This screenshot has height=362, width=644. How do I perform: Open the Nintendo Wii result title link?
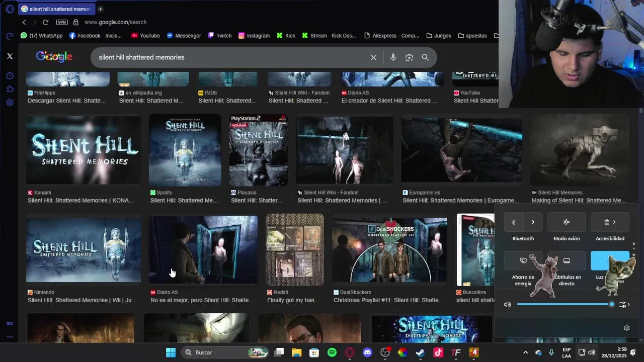click(82, 300)
